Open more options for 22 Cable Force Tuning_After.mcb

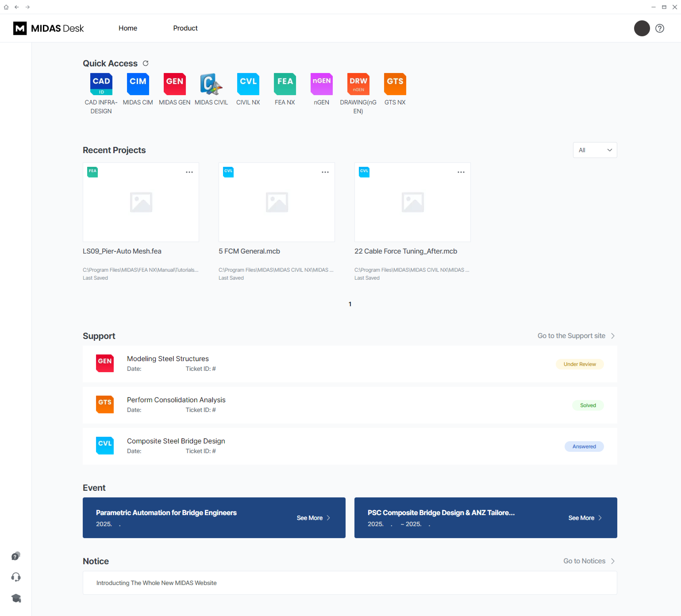[x=461, y=172]
